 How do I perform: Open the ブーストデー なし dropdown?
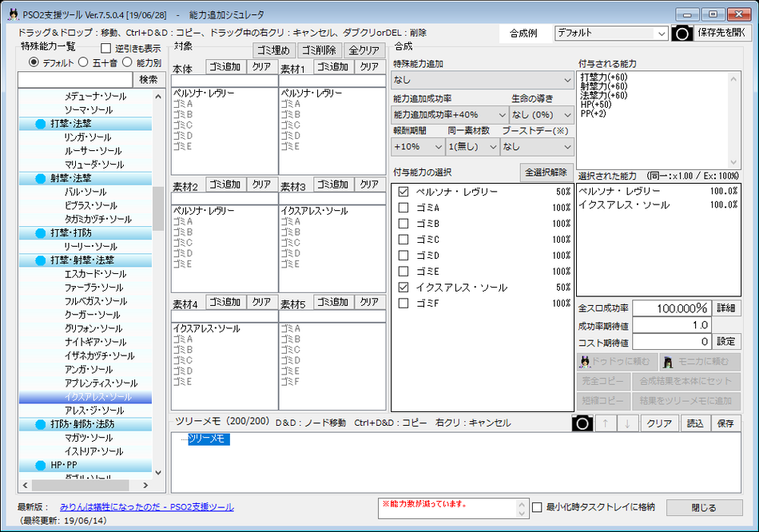[537, 147]
